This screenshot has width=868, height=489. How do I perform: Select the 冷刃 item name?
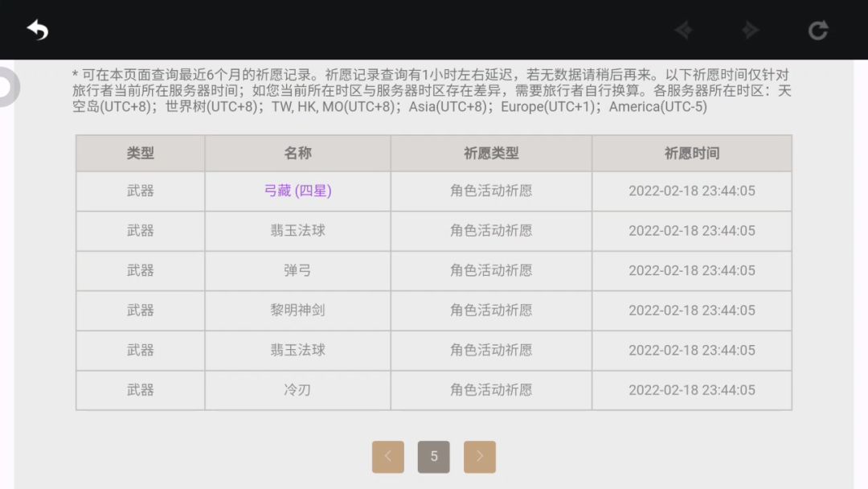(x=298, y=390)
